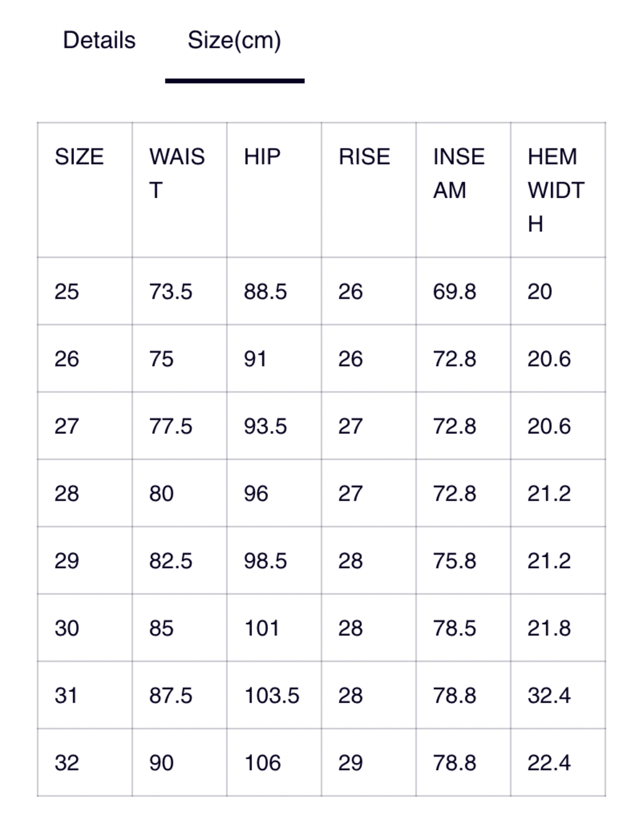Click hip value 96 for size 28

(256, 494)
